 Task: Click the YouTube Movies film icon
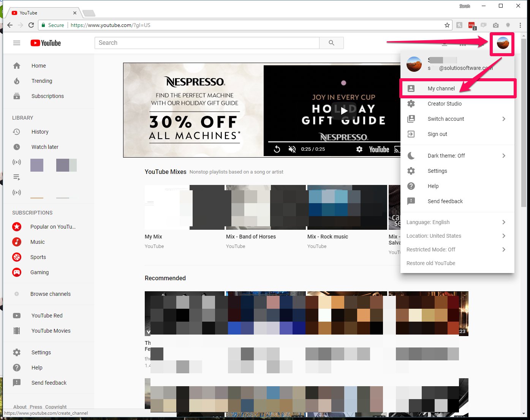pyautogui.click(x=17, y=331)
